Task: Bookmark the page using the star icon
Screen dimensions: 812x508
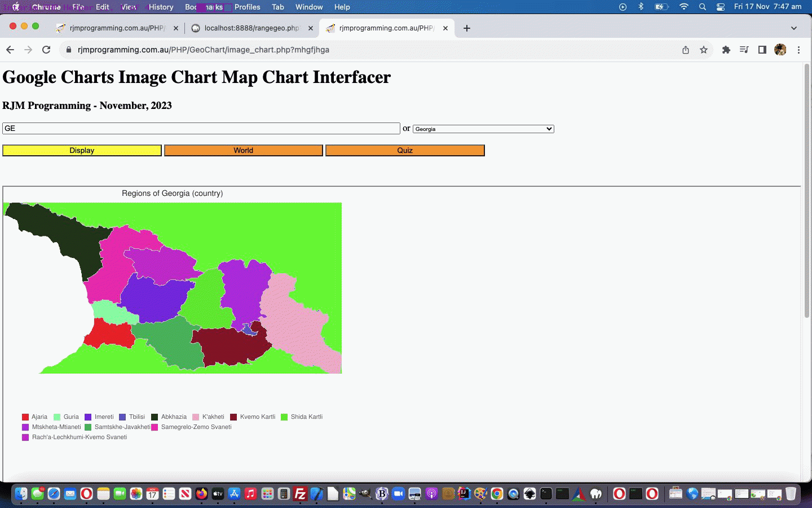Action: coord(704,50)
